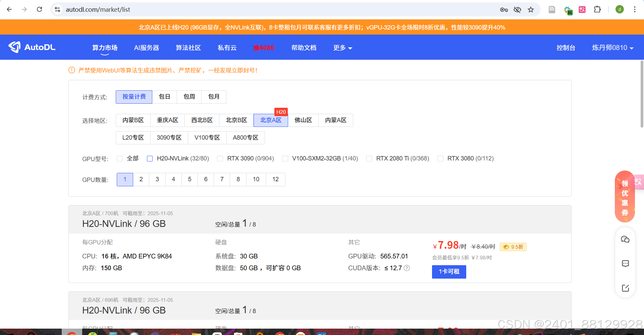Viewport: 644px width, 335px height.
Task: Open the Extensions puzzle-piece menu
Action: (x=597, y=9)
